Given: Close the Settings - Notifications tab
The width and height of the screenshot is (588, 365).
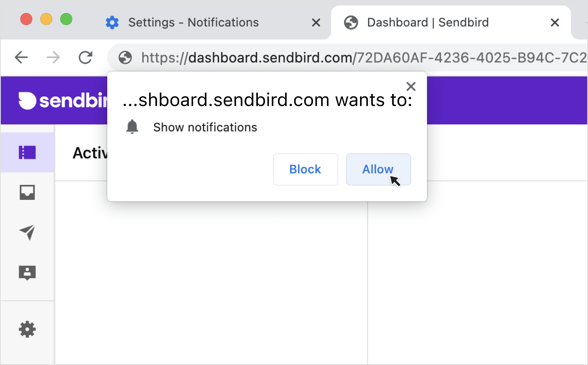Looking at the screenshot, I should (x=316, y=23).
